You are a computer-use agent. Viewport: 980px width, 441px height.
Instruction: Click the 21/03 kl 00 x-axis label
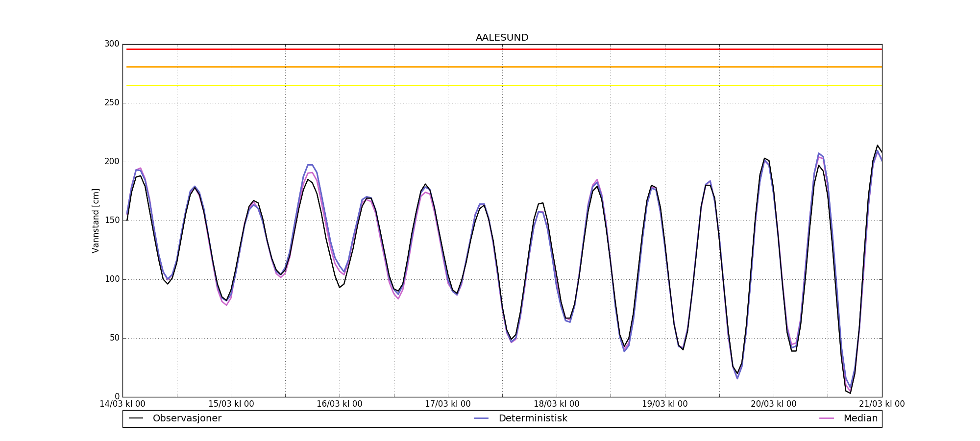click(882, 404)
